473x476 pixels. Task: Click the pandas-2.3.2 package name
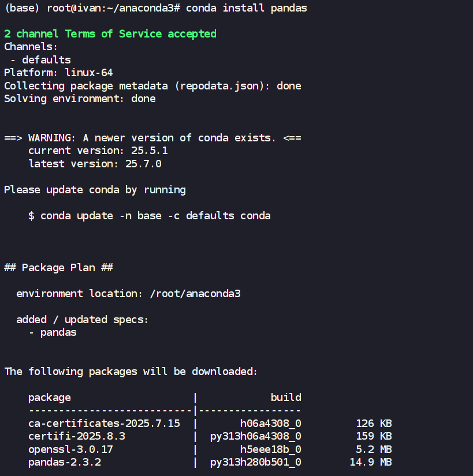point(65,462)
